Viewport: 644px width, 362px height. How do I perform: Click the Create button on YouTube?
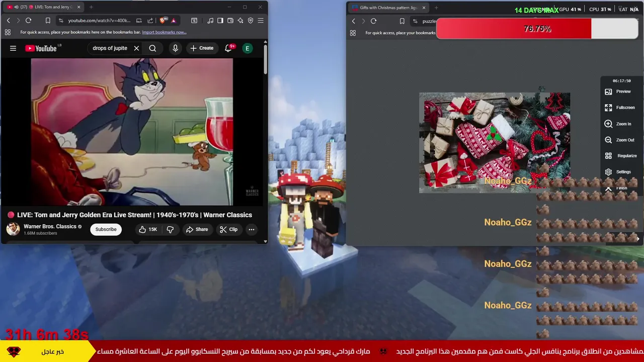[202, 48]
